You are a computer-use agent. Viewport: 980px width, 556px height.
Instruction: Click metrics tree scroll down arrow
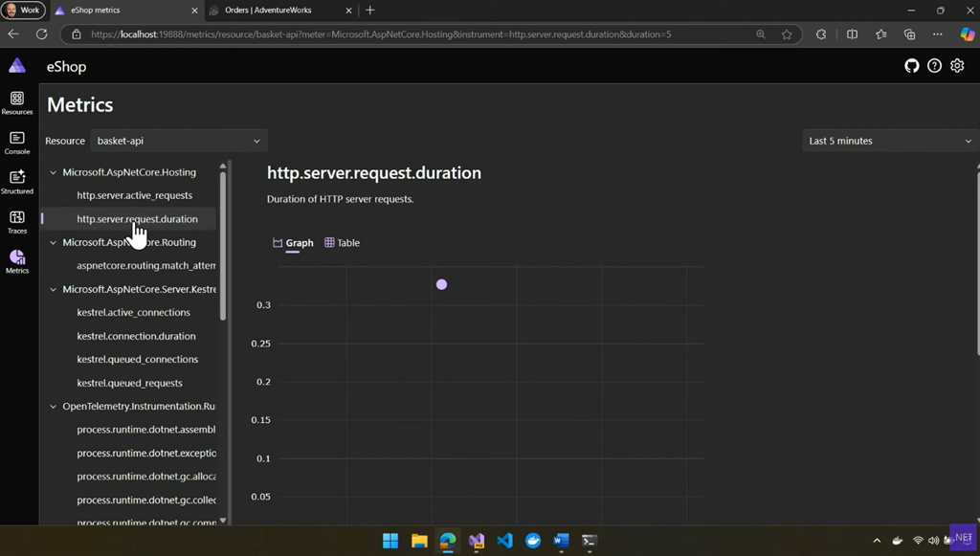point(223,521)
